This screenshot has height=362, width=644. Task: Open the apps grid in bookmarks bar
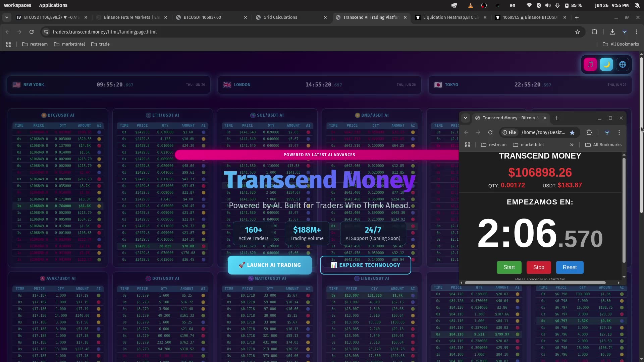click(9, 44)
